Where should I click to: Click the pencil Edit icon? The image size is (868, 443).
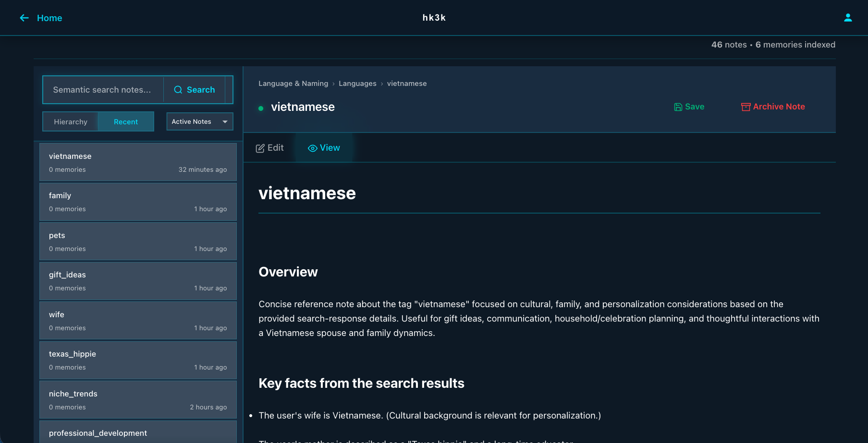tap(260, 148)
